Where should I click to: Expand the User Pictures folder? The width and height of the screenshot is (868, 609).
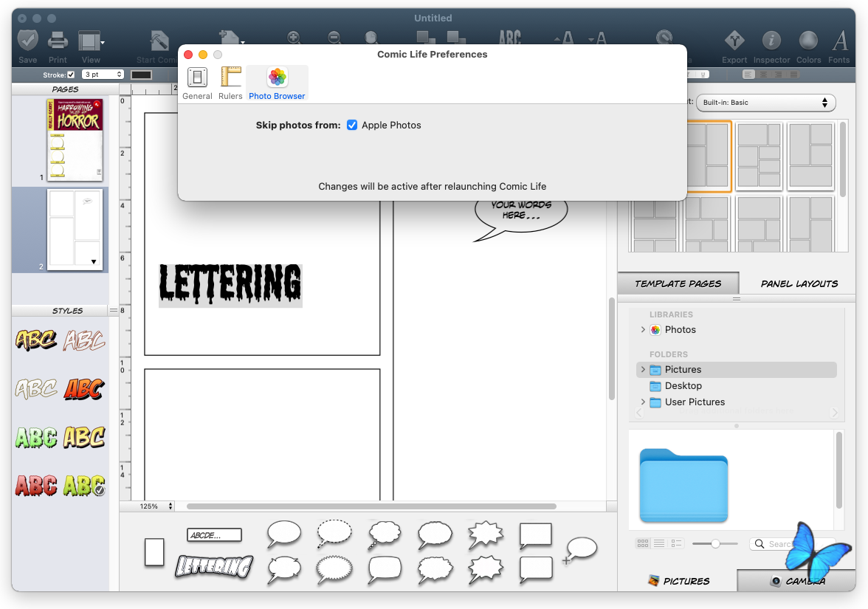tap(643, 402)
